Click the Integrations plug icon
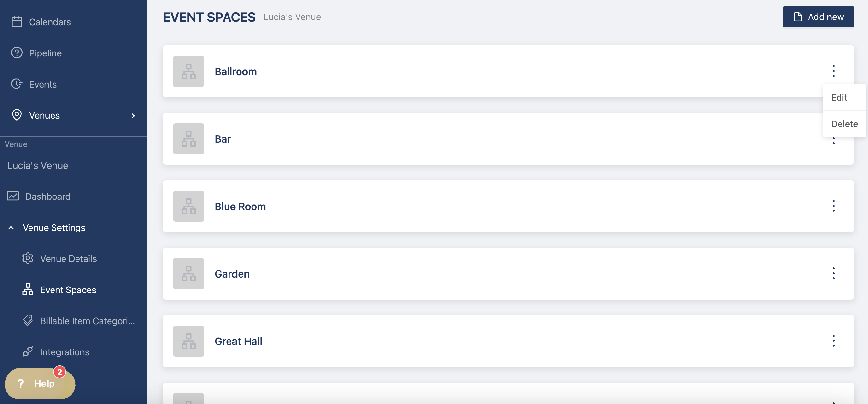This screenshot has height=404, width=868. pyautogui.click(x=28, y=351)
